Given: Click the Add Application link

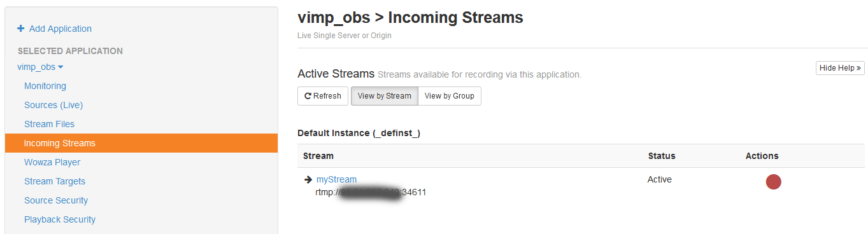Looking at the screenshot, I should pyautogui.click(x=60, y=29).
